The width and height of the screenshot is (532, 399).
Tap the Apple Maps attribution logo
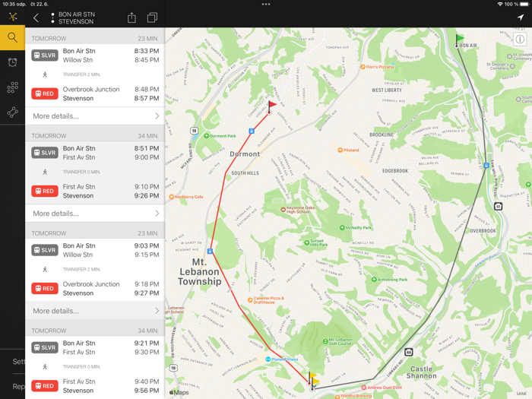pyautogui.click(x=179, y=393)
